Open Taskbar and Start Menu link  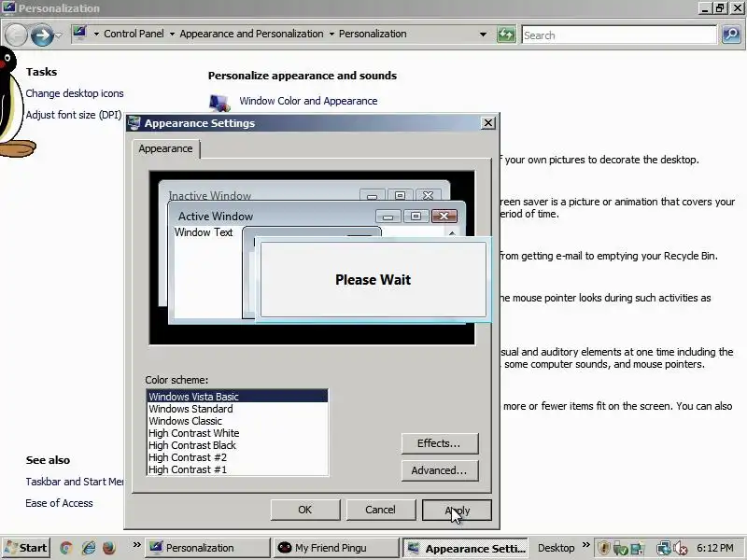pyautogui.click(x=75, y=482)
